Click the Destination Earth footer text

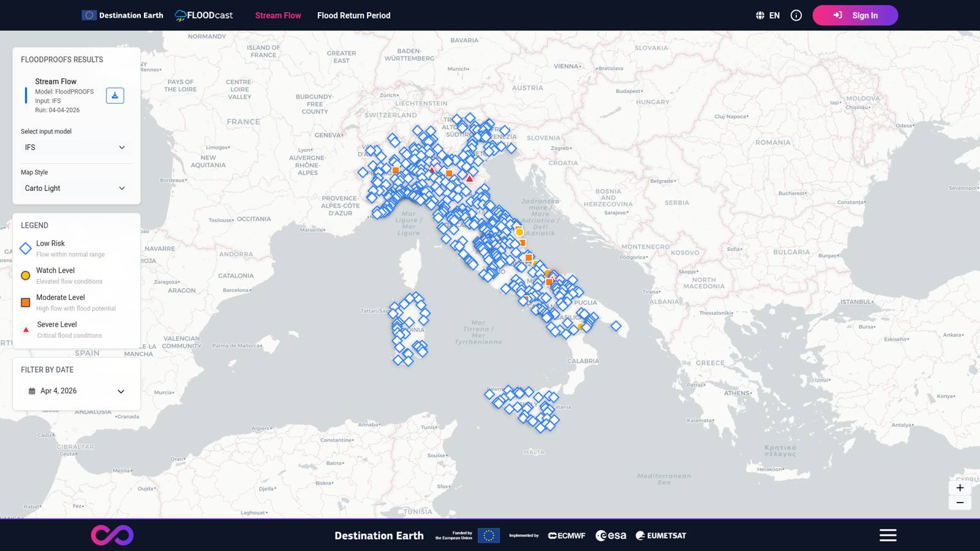pyautogui.click(x=379, y=536)
